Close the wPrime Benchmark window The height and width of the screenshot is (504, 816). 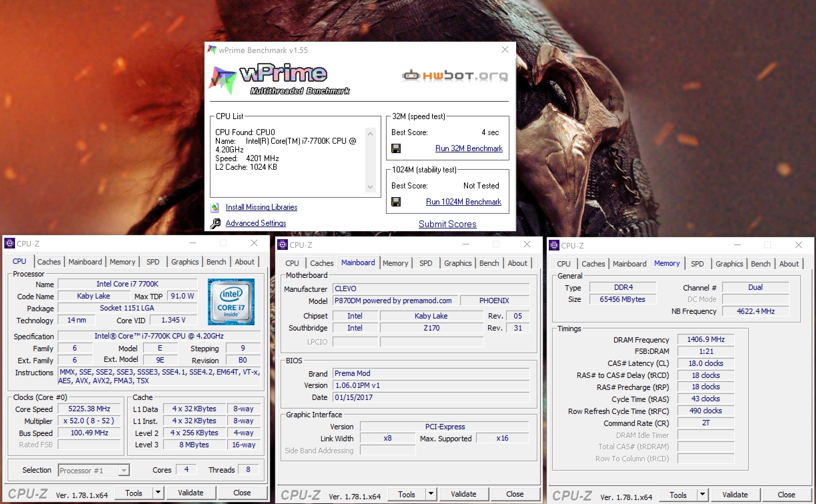click(x=505, y=50)
